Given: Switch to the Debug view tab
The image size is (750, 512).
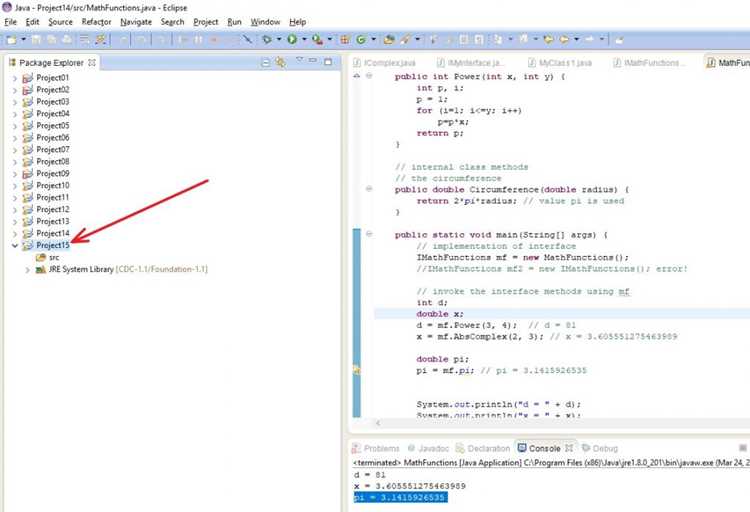Looking at the screenshot, I should coord(600,448).
